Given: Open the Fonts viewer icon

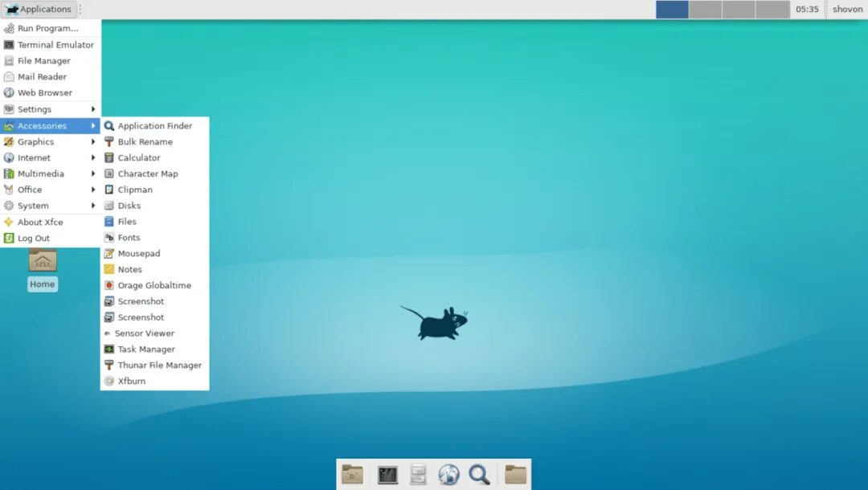Looking at the screenshot, I should pos(109,238).
